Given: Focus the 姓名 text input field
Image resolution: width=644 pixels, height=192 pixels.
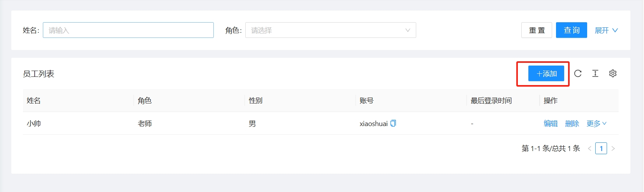Looking at the screenshot, I should pos(128,30).
